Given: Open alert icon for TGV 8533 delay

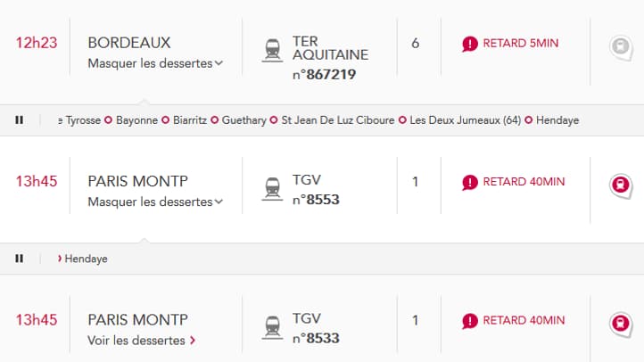Looking at the screenshot, I should pyautogui.click(x=470, y=321).
